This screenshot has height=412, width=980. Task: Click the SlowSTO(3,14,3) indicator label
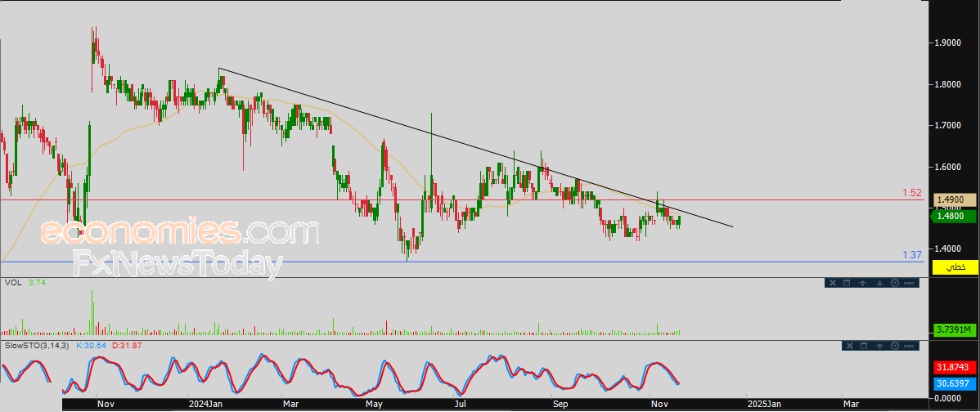coord(38,345)
